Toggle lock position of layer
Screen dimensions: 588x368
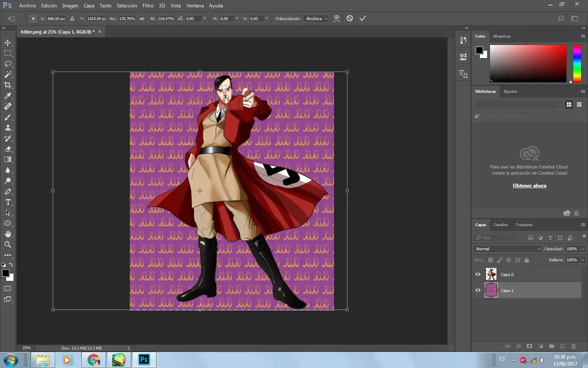click(508, 260)
